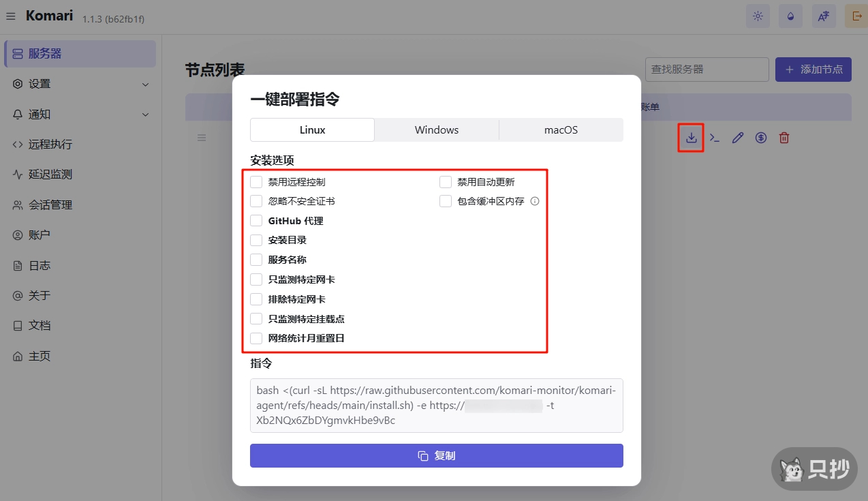Enable 禁用远程控制 checkbox

point(256,181)
